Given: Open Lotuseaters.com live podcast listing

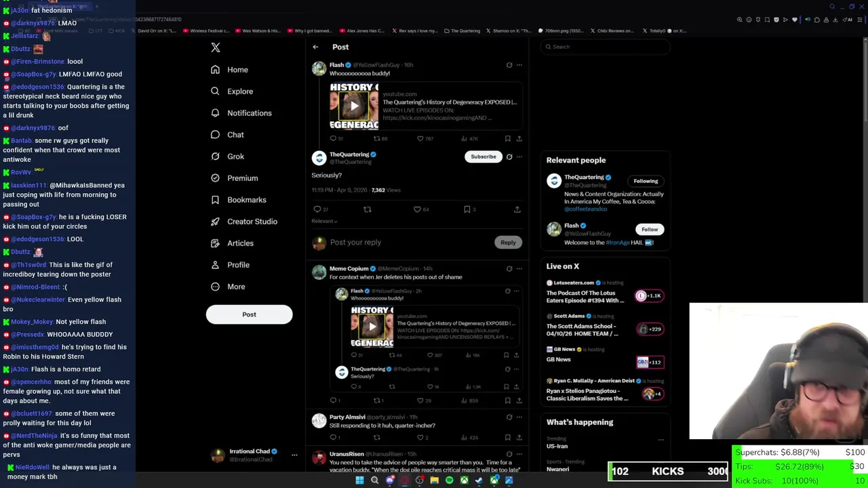Looking at the screenshot, I should (605, 292).
